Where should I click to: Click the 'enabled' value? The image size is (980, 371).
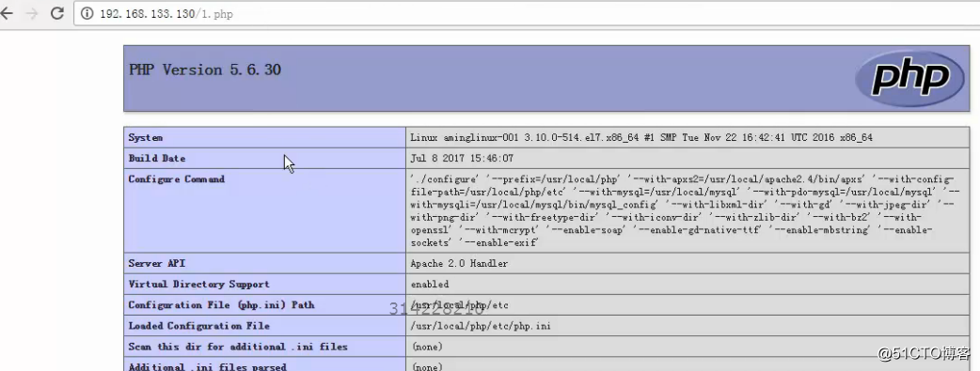430,285
